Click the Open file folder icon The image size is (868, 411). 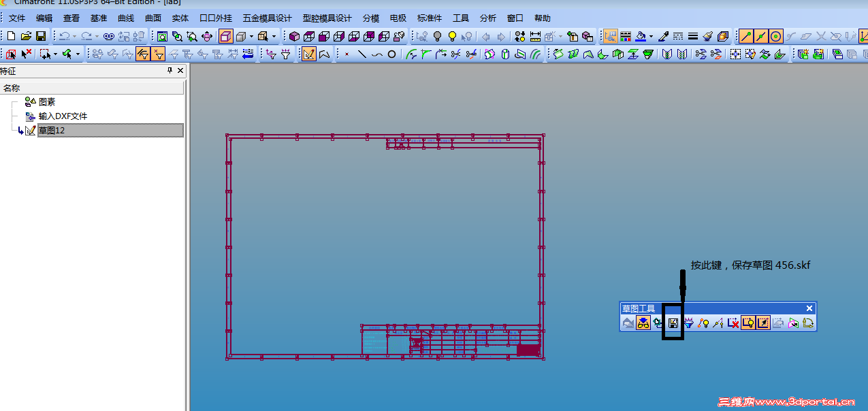[26, 36]
